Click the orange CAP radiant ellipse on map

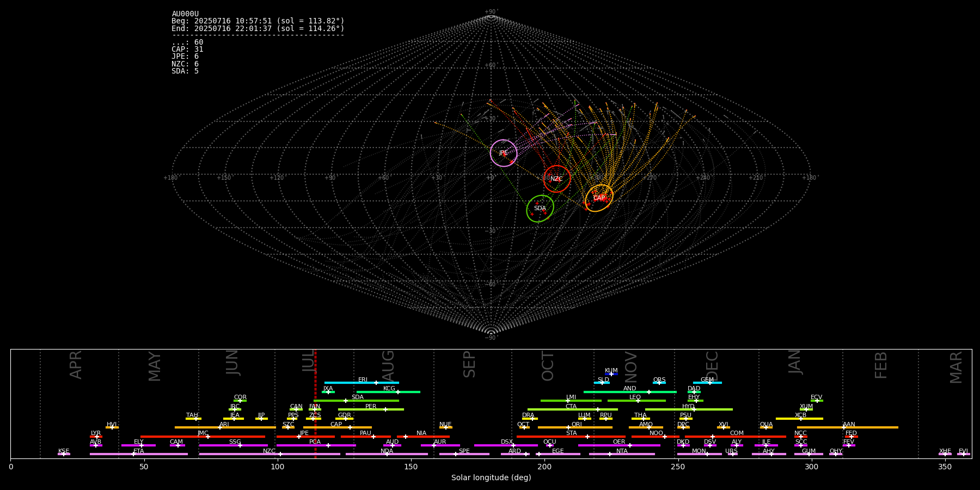[x=599, y=198]
